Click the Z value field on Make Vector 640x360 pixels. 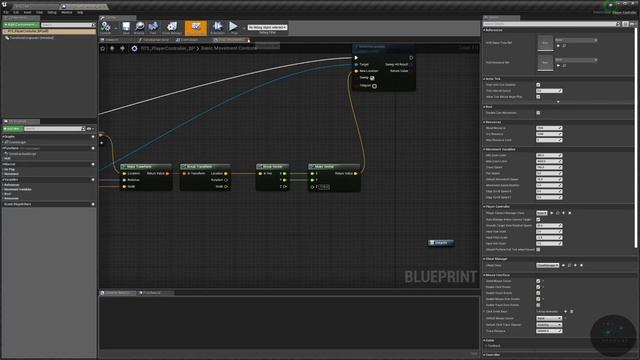pos(324,187)
